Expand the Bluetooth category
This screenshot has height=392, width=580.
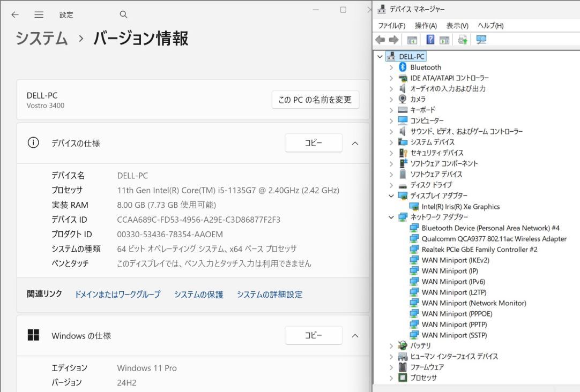pos(391,67)
